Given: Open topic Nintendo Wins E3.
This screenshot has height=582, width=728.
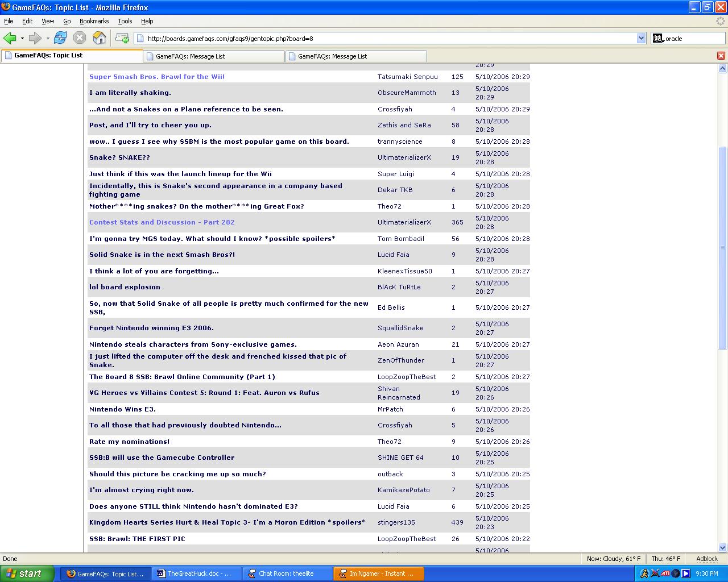Looking at the screenshot, I should tap(122, 409).
